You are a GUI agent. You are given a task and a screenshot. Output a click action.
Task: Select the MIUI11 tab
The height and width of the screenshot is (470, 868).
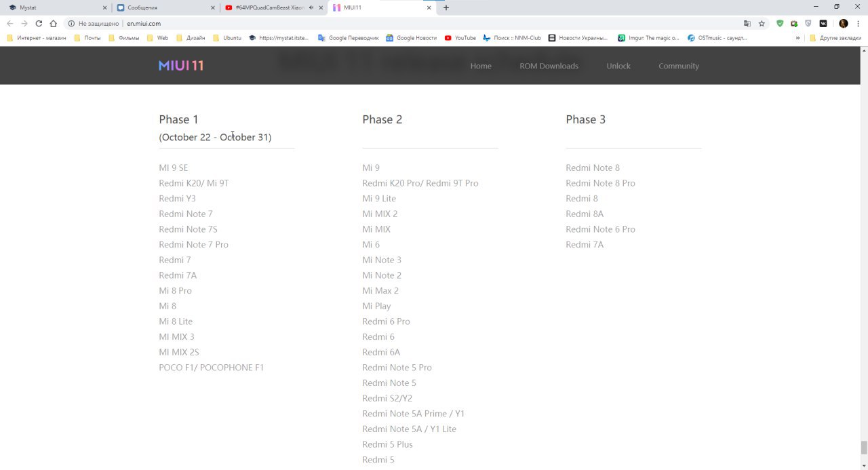tap(382, 7)
